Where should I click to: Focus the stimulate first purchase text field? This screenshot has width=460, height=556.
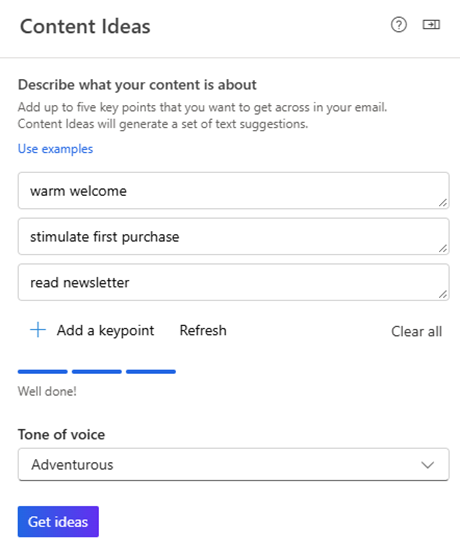[234, 237]
